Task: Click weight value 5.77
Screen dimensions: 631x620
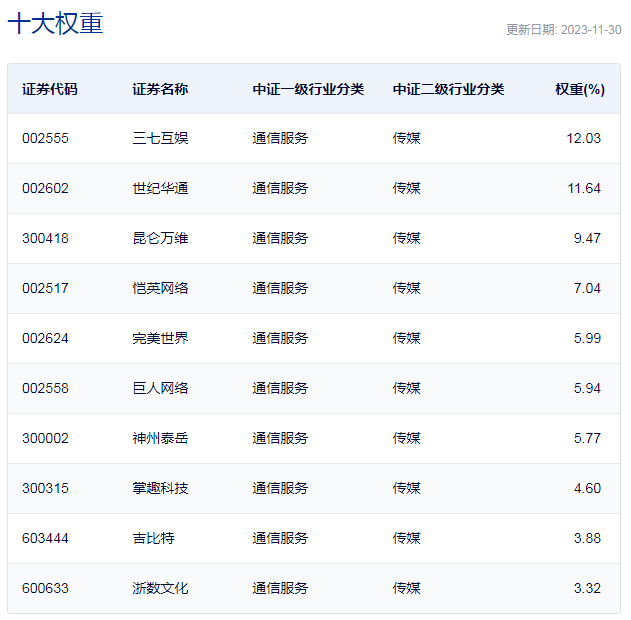Action: (x=587, y=438)
